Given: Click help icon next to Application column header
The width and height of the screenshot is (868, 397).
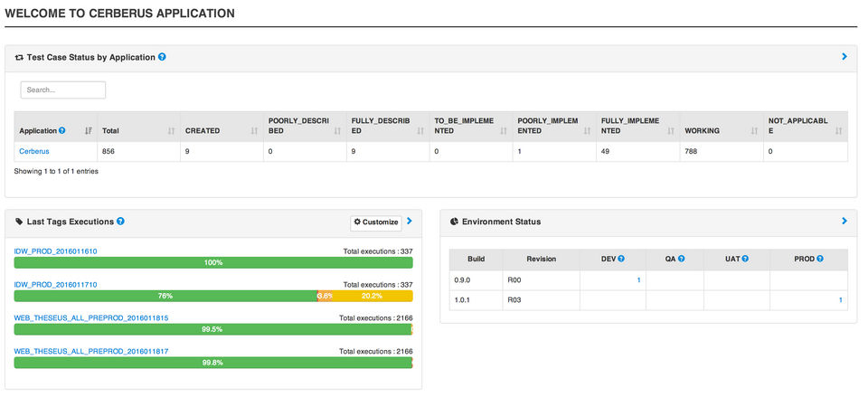Looking at the screenshot, I should coord(62,131).
